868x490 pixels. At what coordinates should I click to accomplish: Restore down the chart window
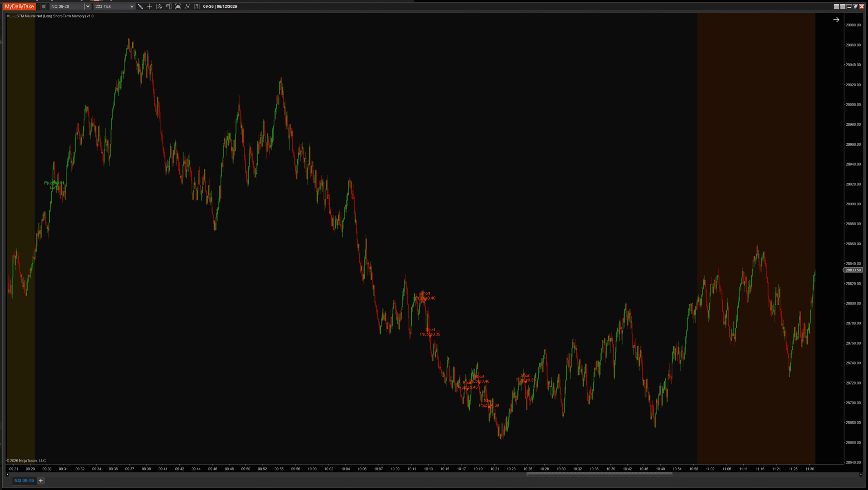point(855,6)
